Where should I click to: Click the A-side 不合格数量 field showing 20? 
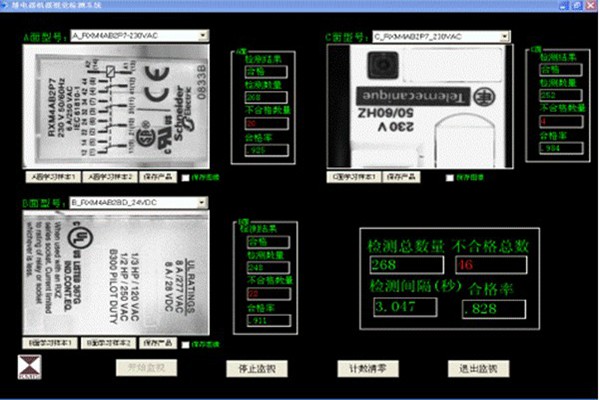(267, 123)
